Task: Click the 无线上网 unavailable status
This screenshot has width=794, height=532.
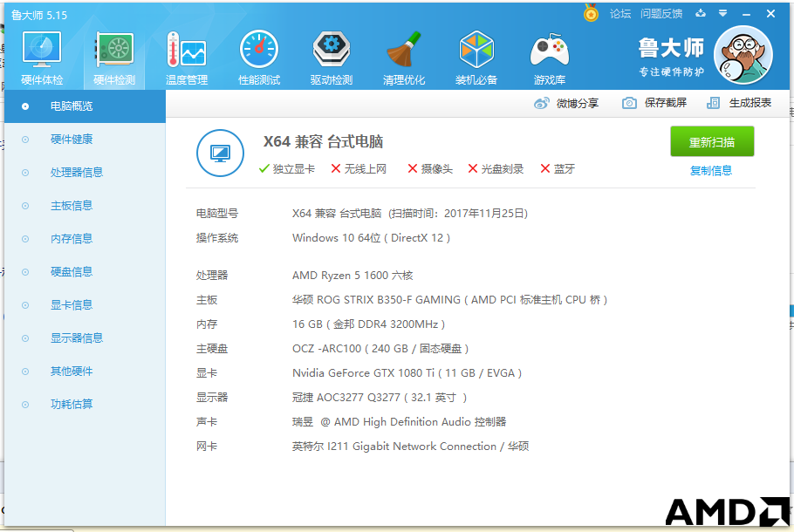Action: (359, 169)
